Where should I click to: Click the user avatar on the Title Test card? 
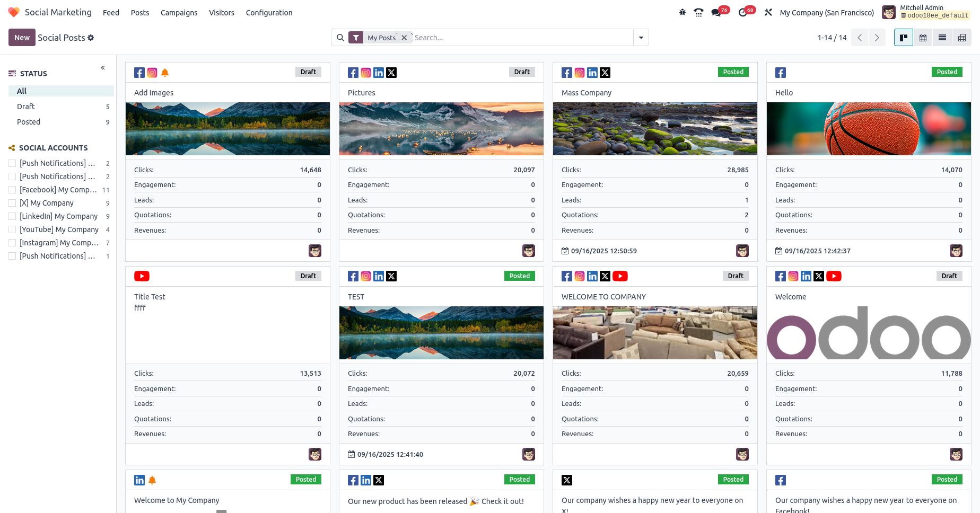pyautogui.click(x=315, y=454)
